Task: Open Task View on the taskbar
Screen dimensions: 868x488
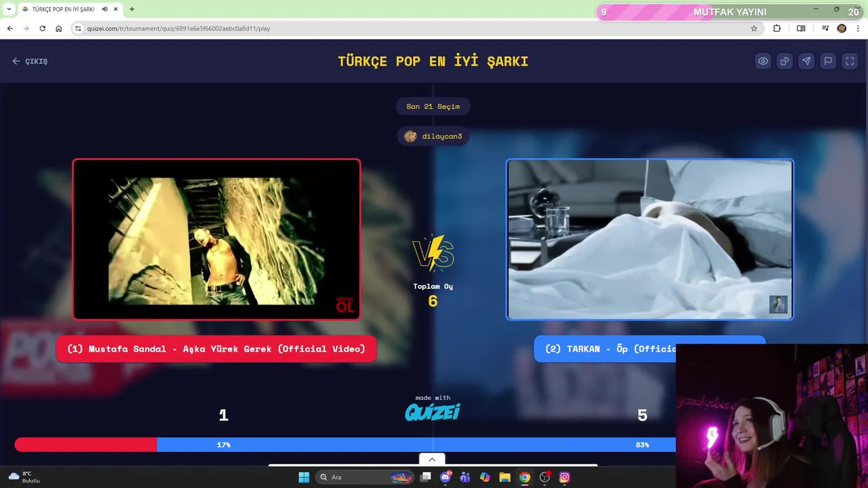Action: pyautogui.click(x=425, y=477)
